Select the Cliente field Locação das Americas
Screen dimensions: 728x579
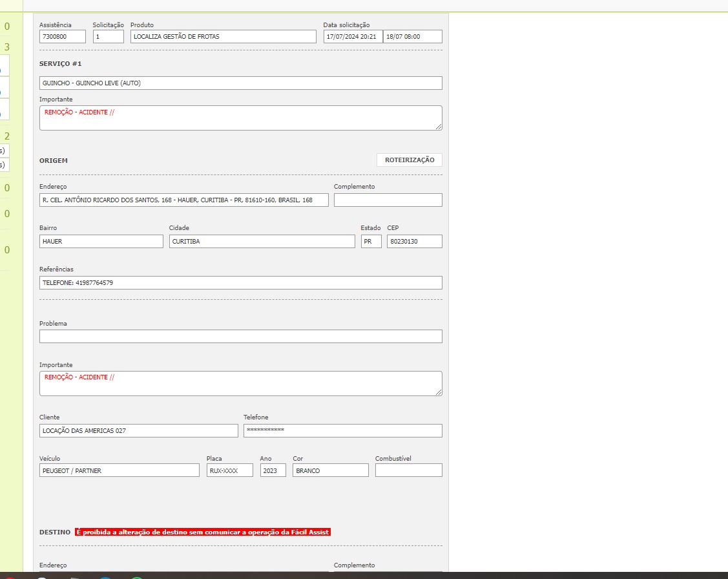click(138, 431)
